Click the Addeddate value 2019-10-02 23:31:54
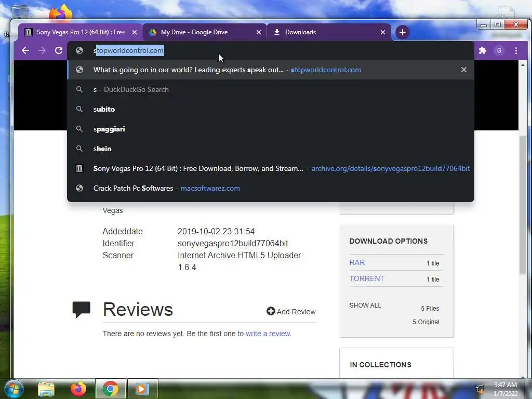Screen dimensions: 532x399 pos(216,231)
